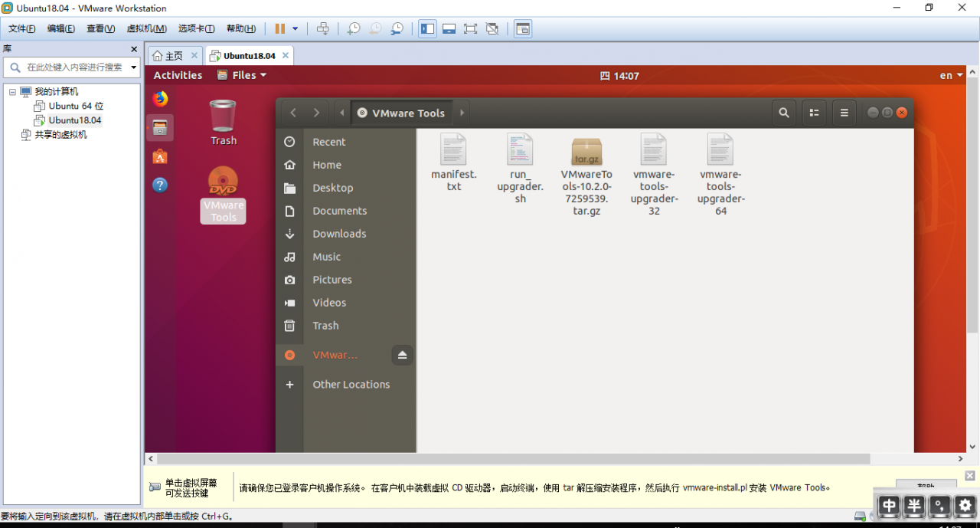Open the 选项卡(T) menu
Viewport: 980px width, 528px height.
coord(197,29)
